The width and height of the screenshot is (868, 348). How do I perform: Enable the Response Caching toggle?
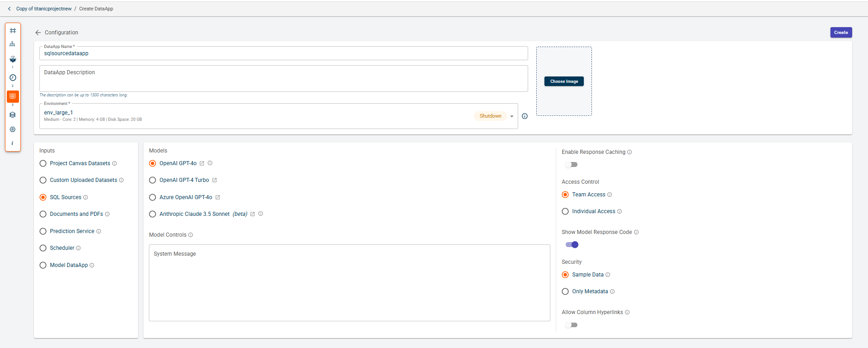pyautogui.click(x=571, y=165)
